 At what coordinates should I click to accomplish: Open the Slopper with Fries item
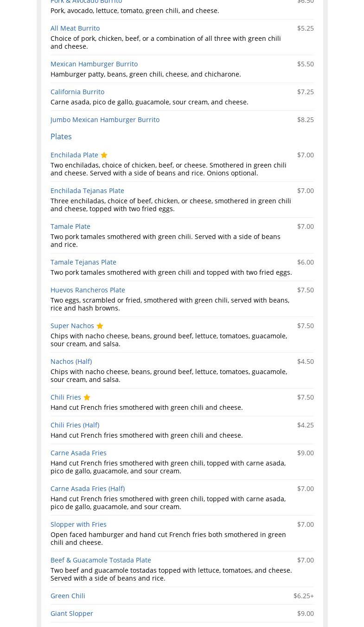click(x=78, y=524)
